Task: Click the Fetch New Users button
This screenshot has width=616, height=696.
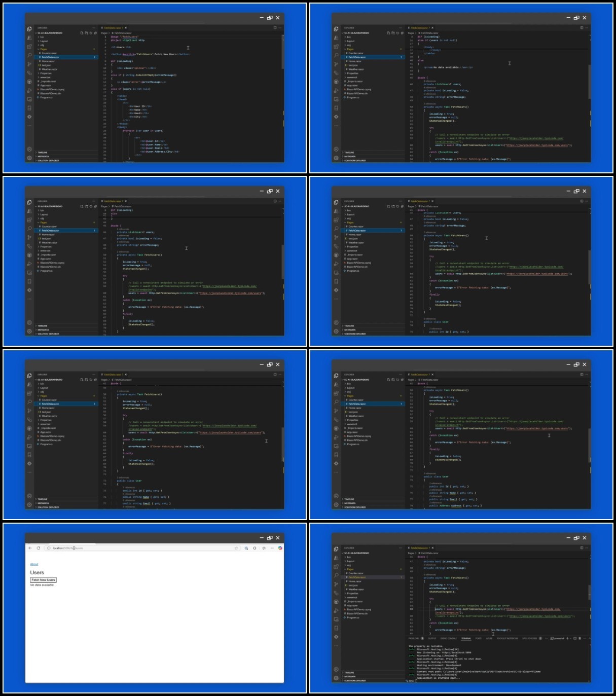Action: [x=43, y=580]
